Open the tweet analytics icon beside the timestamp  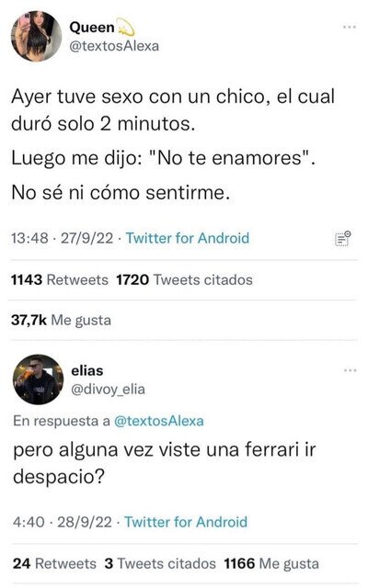tap(342, 239)
